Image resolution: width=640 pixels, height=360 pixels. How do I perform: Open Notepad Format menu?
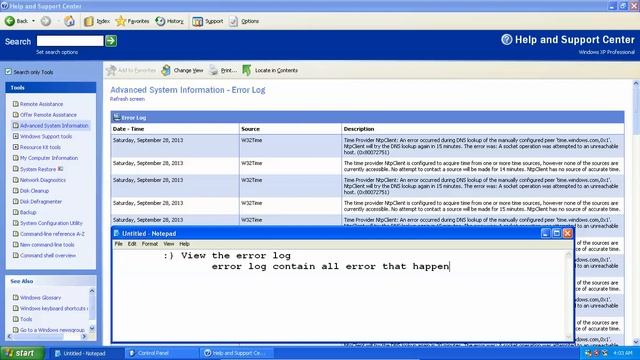coord(150,244)
